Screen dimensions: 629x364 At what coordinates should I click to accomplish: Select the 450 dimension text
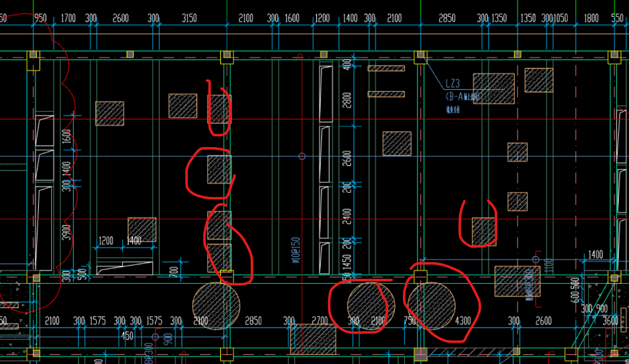click(x=127, y=336)
